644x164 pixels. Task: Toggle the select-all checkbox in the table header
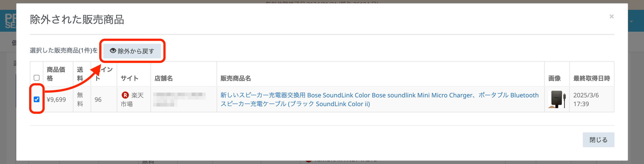coord(37,78)
